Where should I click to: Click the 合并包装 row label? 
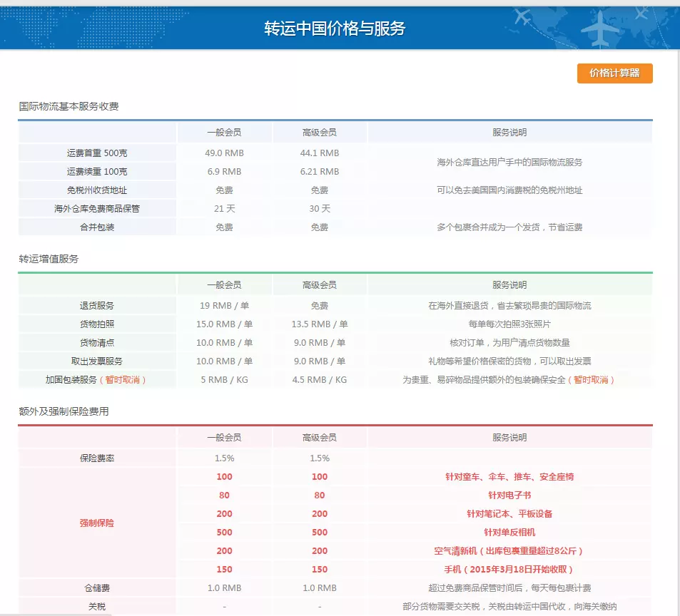tap(97, 227)
